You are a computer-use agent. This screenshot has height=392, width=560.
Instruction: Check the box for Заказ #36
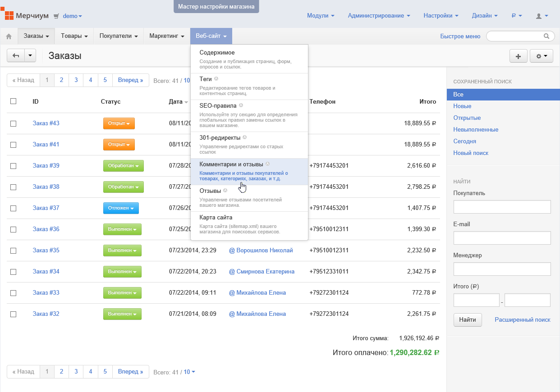[13, 229]
